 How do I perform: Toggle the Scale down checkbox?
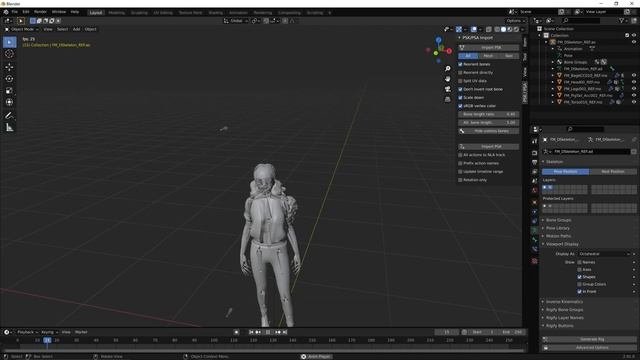click(460, 98)
